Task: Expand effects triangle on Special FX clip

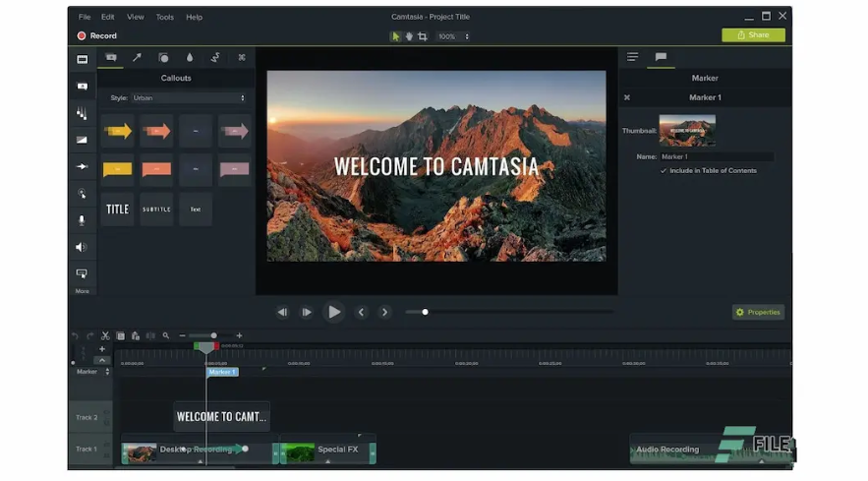Action: (328, 461)
